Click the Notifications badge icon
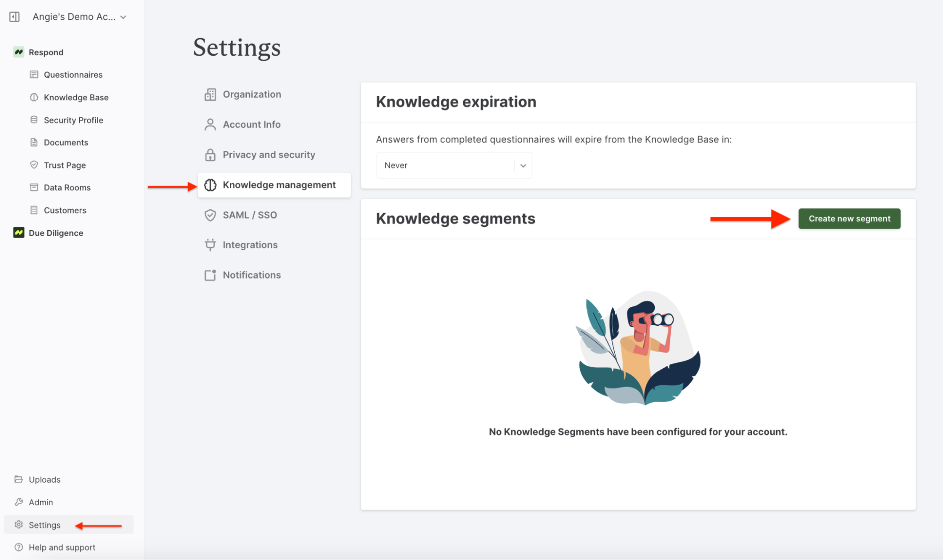 pos(210,275)
